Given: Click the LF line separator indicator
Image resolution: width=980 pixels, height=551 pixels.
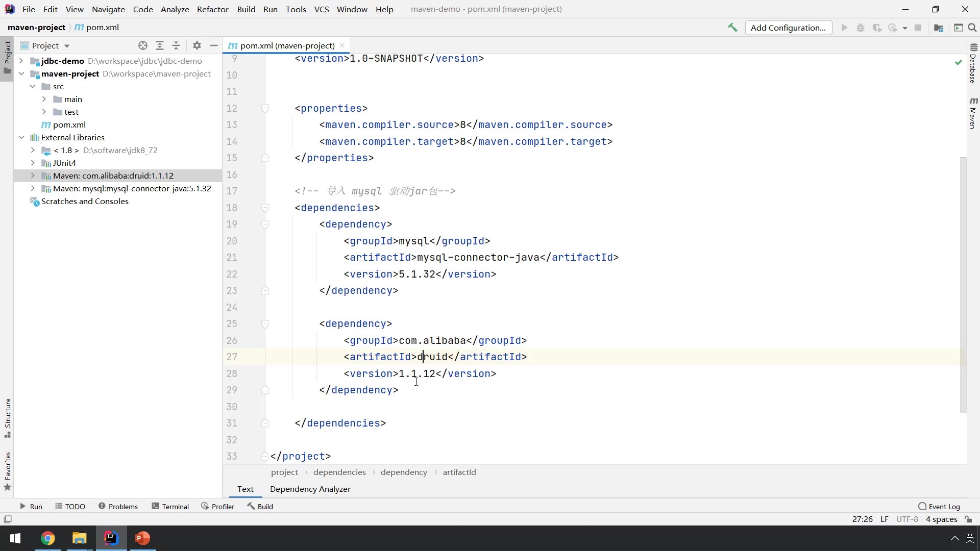Looking at the screenshot, I should 885,519.
